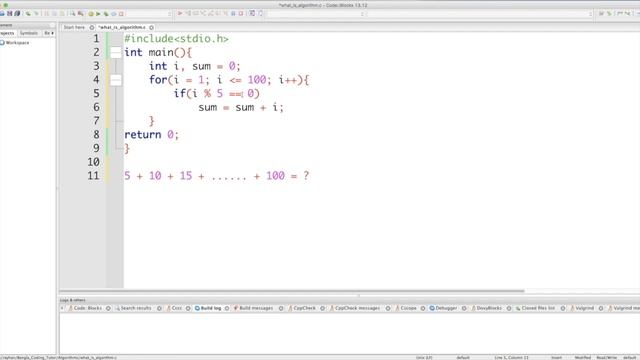
Task: Open the DoxyBlocks log tab
Action: coord(486,308)
